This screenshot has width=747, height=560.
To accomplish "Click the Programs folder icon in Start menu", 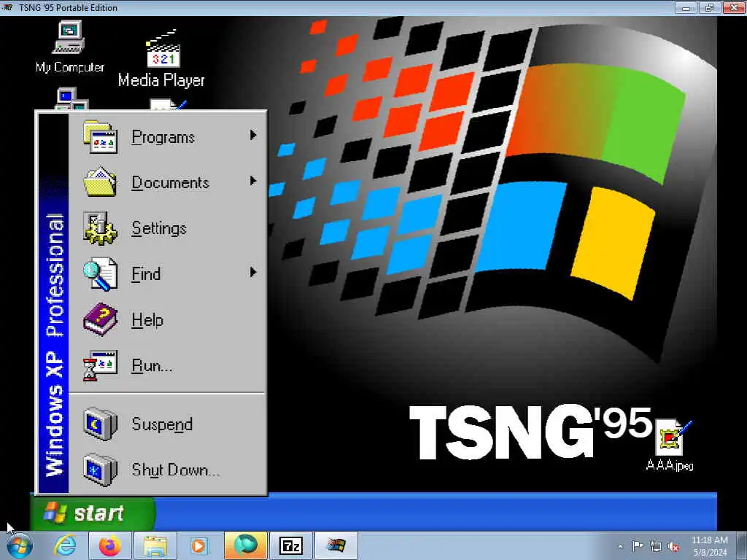I will click(x=100, y=137).
